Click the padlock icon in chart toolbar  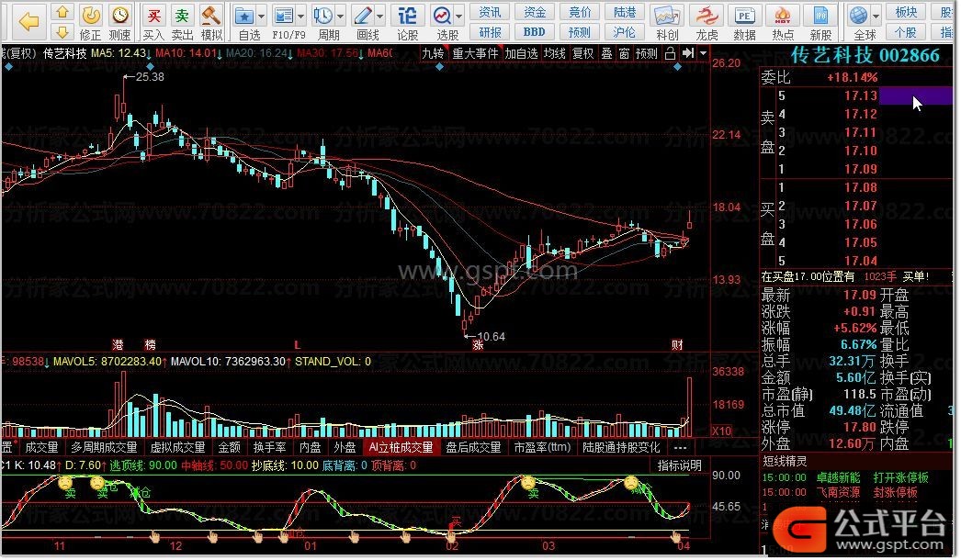(x=670, y=54)
